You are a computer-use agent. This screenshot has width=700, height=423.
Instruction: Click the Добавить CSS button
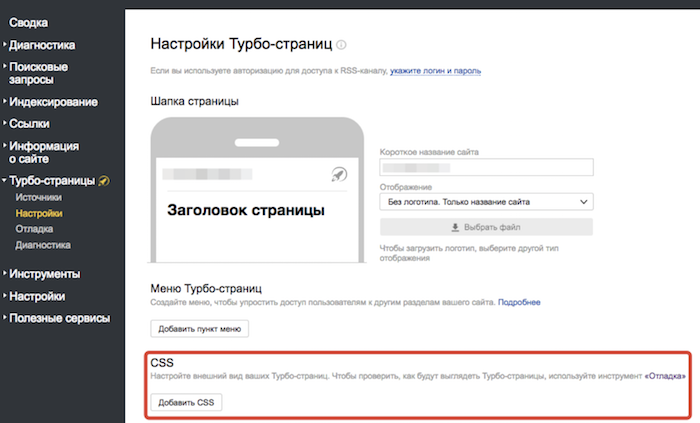[186, 402]
